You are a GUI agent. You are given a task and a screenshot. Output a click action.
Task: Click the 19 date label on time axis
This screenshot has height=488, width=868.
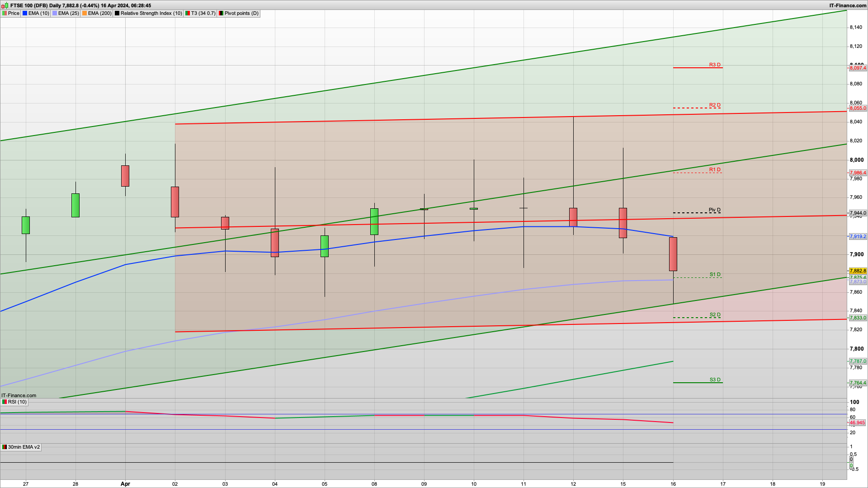point(822,483)
